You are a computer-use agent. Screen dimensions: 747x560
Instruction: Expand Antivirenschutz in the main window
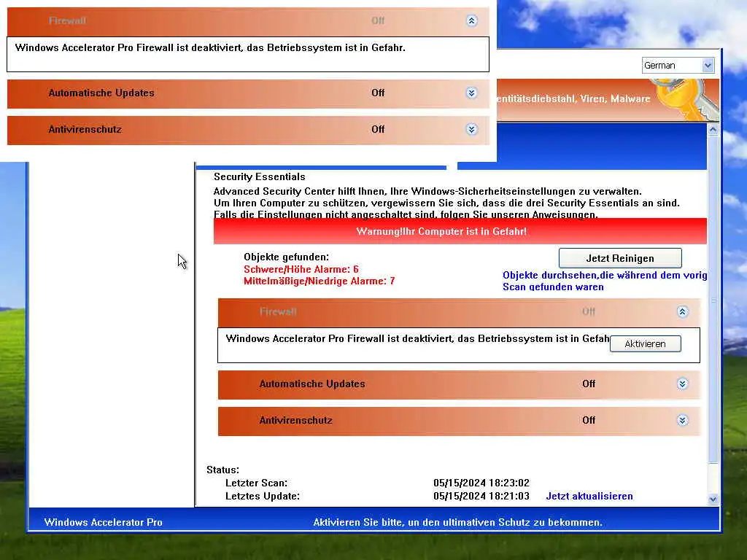pos(682,421)
